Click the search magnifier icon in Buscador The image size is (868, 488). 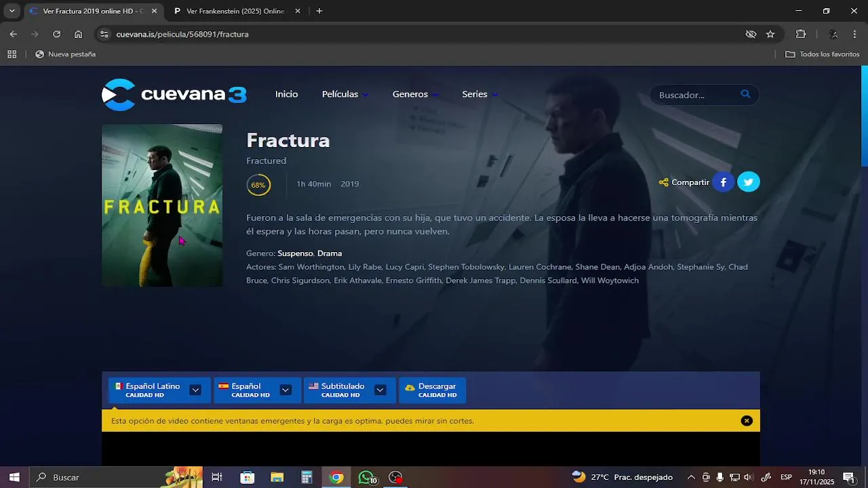[x=745, y=94]
